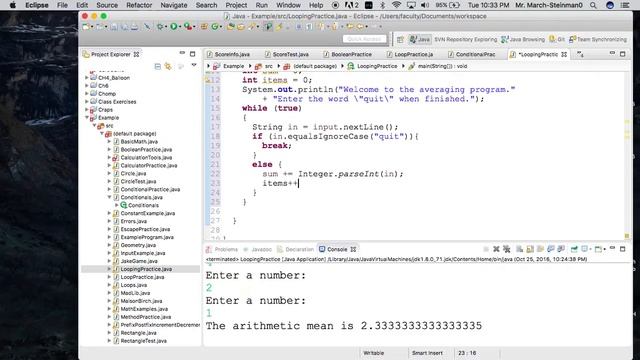Expand the CH4_Balloon project

click(87, 78)
